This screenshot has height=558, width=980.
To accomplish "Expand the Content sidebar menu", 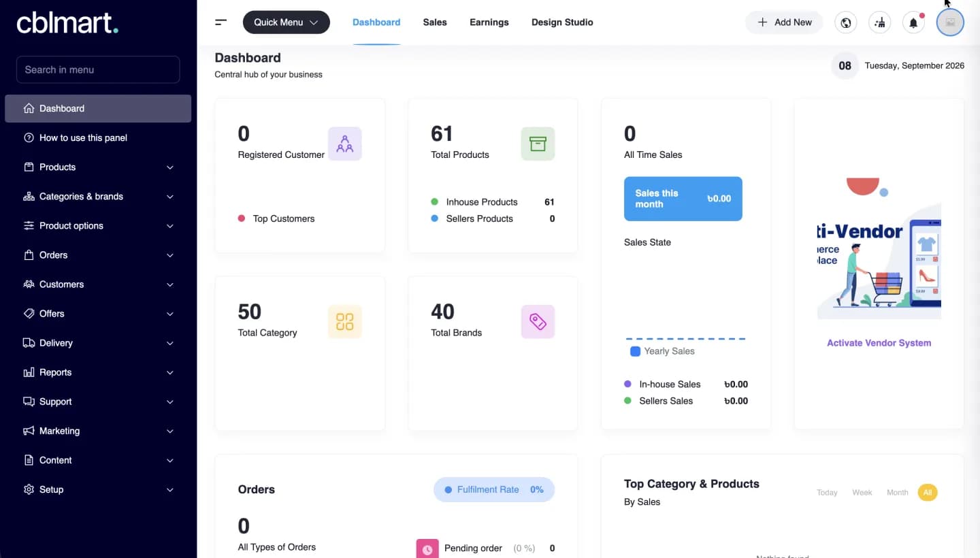I will point(98,460).
